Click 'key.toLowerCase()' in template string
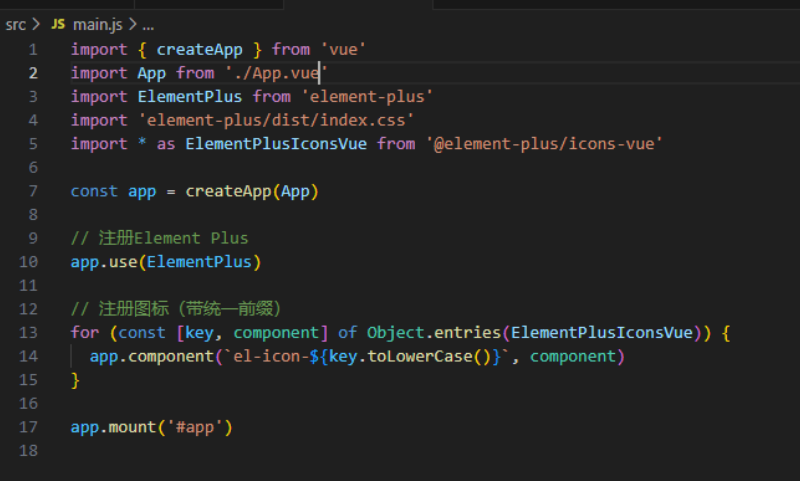This screenshot has width=800, height=481. pyautogui.click(x=410, y=356)
